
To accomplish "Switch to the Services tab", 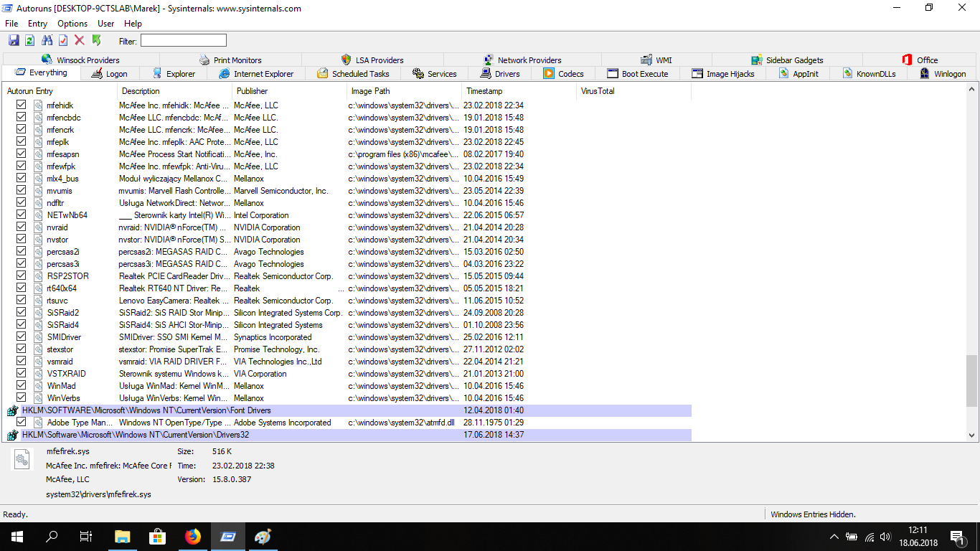I will (x=435, y=74).
